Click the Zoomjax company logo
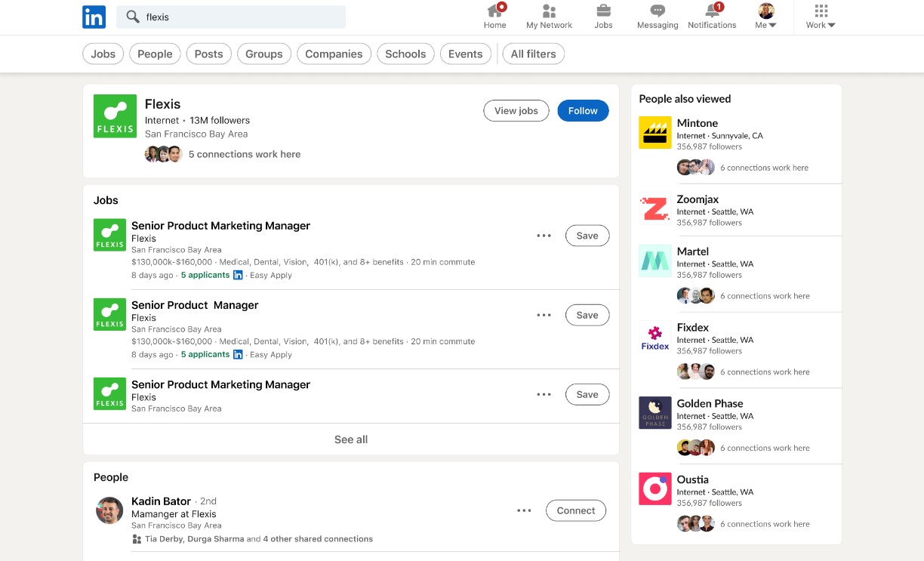 tap(655, 208)
